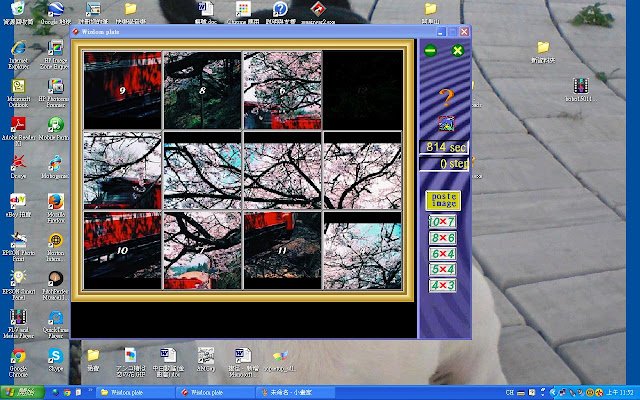Image resolution: width=640 pixels, height=400 pixels.
Task: Click puzzle tile numbered 11
Action: coord(282,250)
